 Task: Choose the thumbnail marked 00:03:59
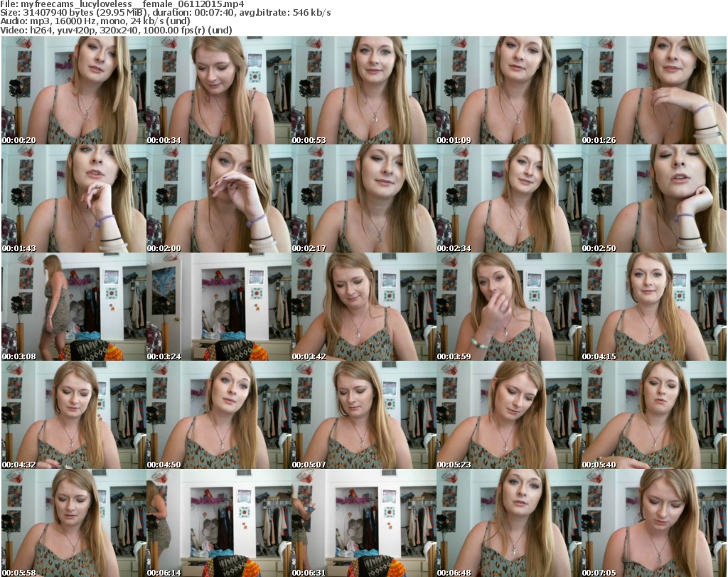(x=508, y=307)
